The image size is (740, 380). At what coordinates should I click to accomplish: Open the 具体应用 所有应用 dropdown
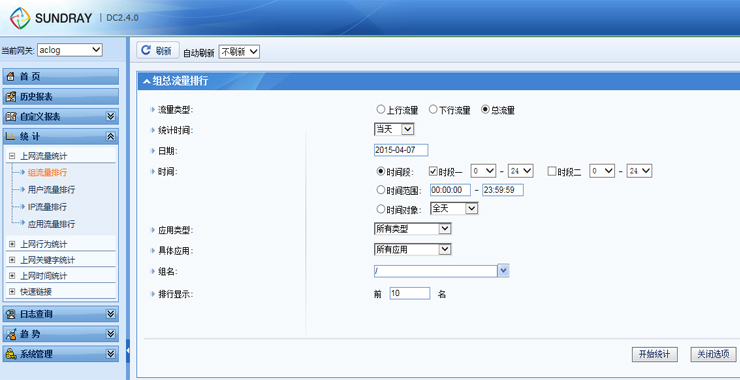(x=412, y=249)
